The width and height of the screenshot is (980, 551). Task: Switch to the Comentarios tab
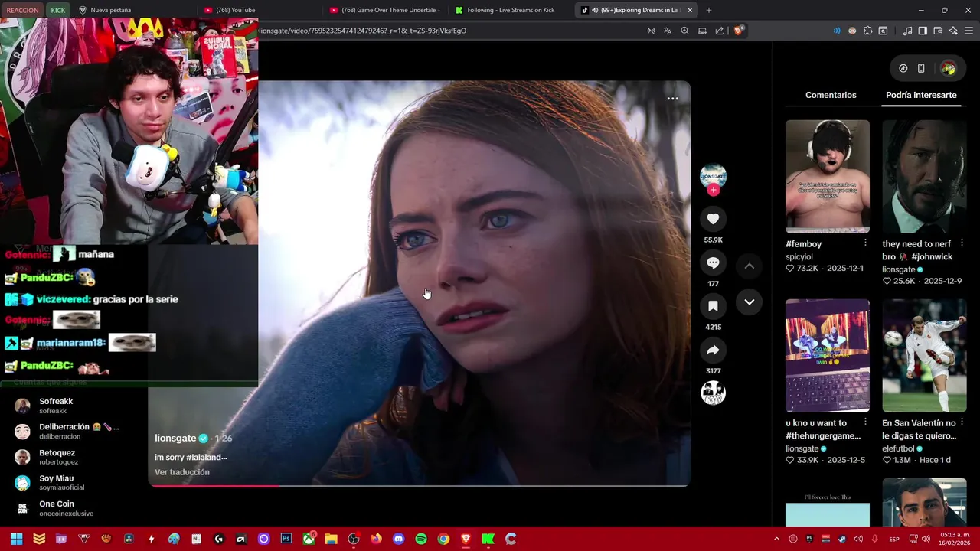[831, 95]
